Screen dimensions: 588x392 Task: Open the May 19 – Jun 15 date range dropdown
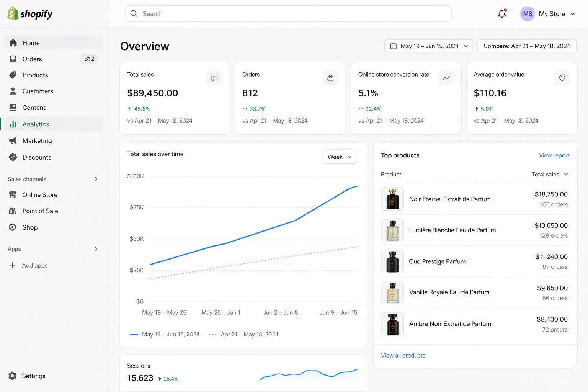point(428,46)
